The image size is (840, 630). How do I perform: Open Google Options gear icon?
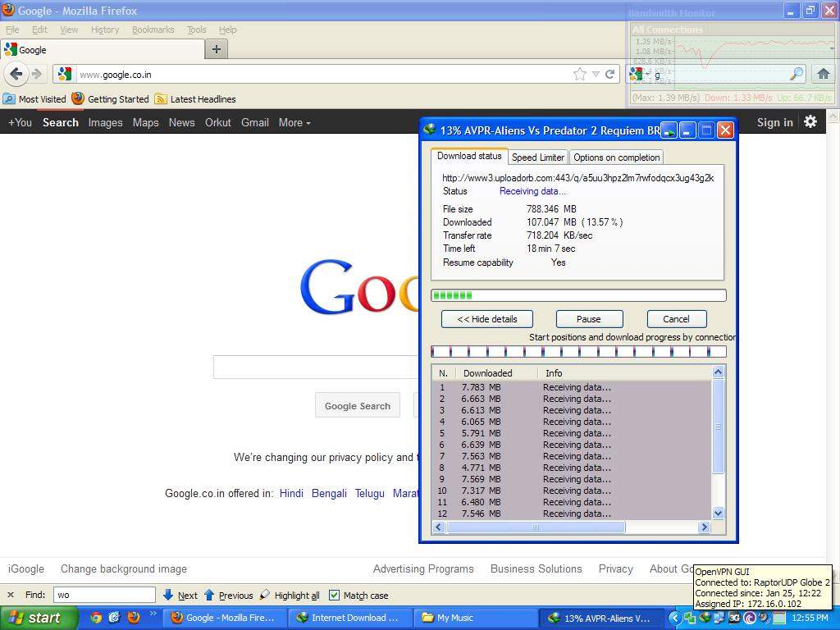810,121
